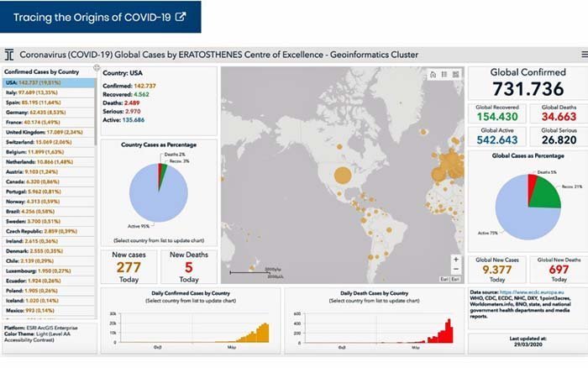Image resolution: width=588 pixels, height=368 pixels.
Task: Select Norway in the country list
Action: pos(49,202)
